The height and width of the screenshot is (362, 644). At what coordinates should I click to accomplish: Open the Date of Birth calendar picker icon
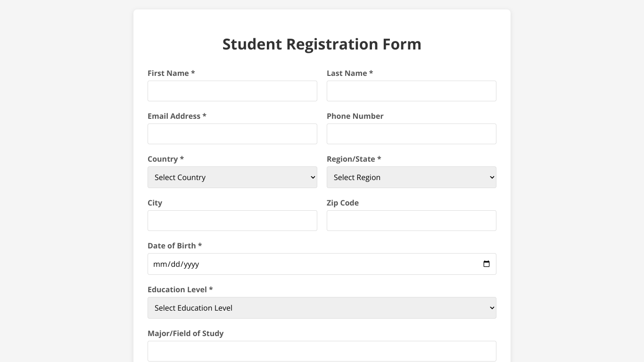(x=487, y=264)
